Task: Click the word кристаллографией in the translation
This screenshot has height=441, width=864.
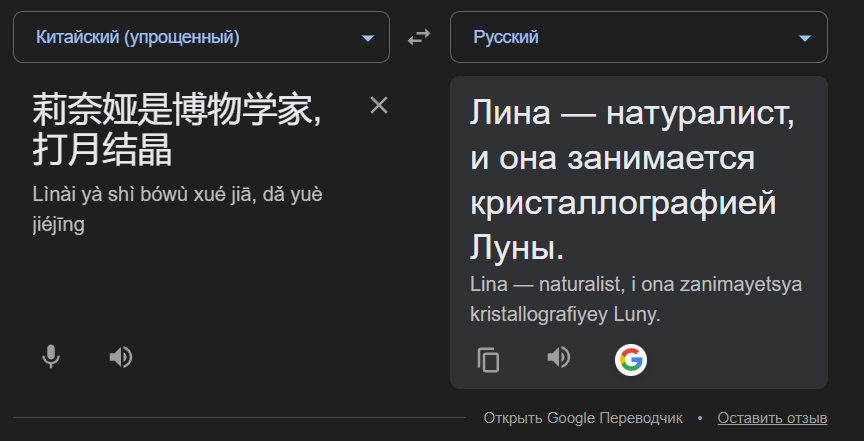Action: coord(622,202)
